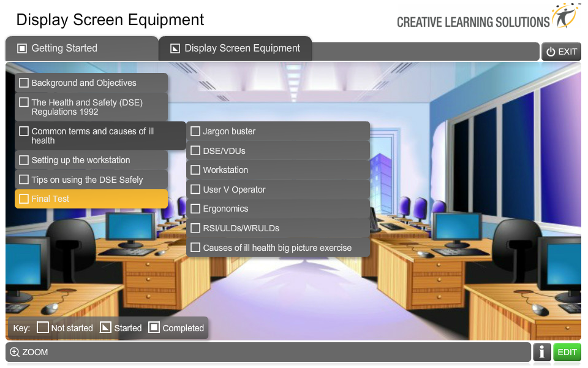This screenshot has height=368, width=588.
Task: Collapse the Setting up the workstation entry
Action: [x=90, y=159]
